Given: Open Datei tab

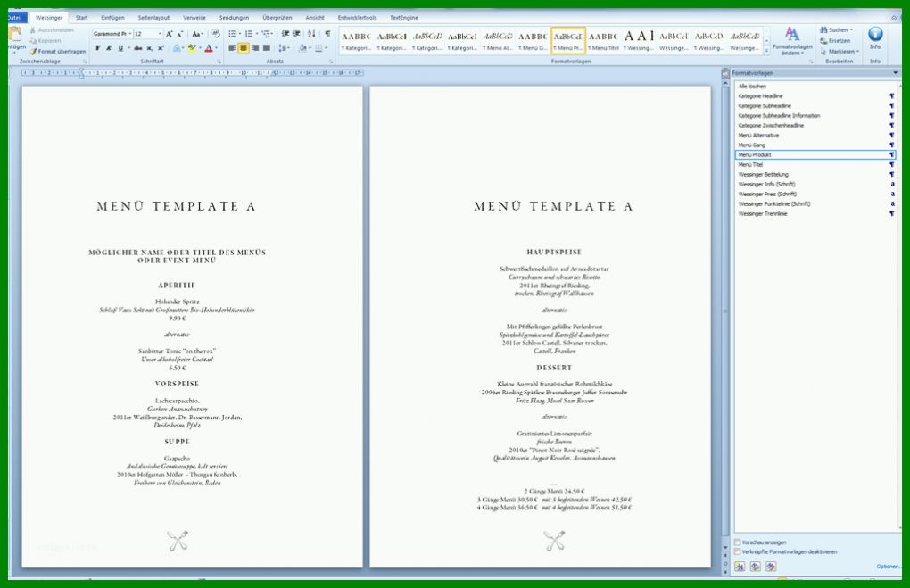Looking at the screenshot, I should [13, 18].
